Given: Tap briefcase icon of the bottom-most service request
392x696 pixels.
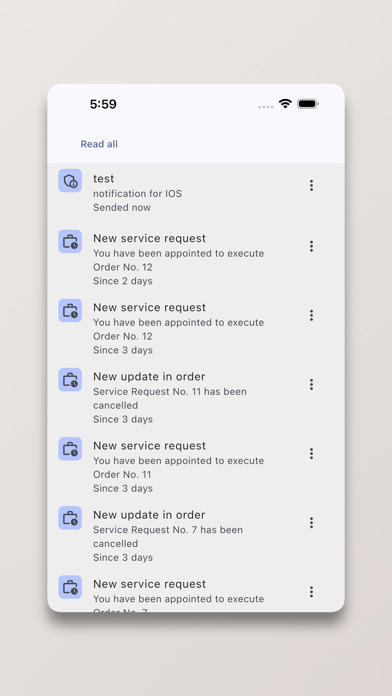Looking at the screenshot, I should point(70,587).
